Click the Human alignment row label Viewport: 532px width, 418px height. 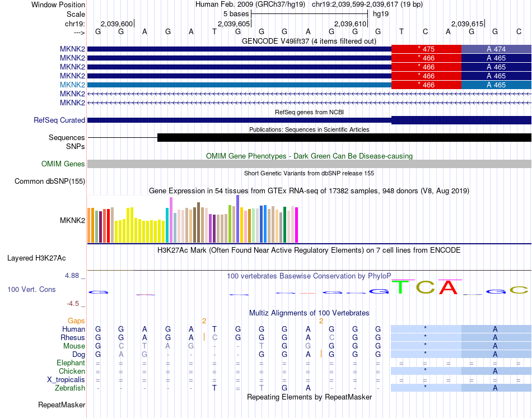(x=73, y=329)
